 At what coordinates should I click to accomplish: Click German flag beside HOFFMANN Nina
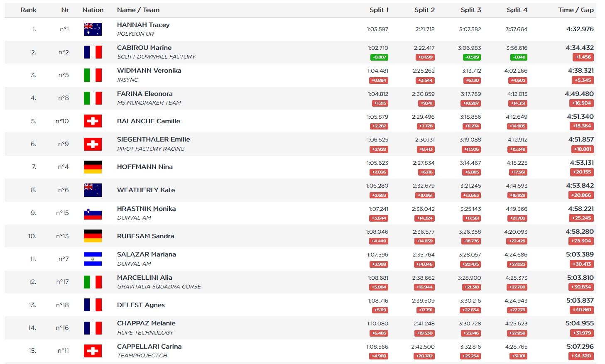point(93,167)
